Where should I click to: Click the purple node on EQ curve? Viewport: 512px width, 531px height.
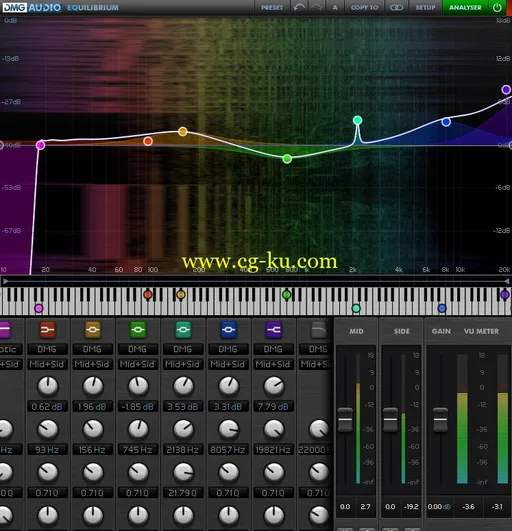click(506, 90)
